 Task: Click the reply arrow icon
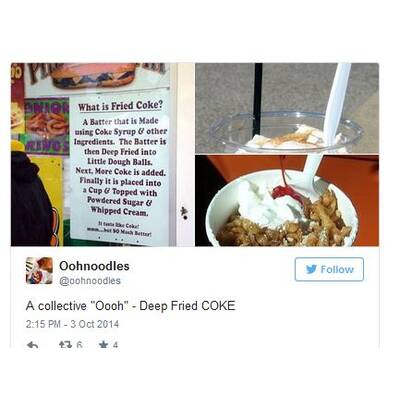pyautogui.click(x=32, y=345)
